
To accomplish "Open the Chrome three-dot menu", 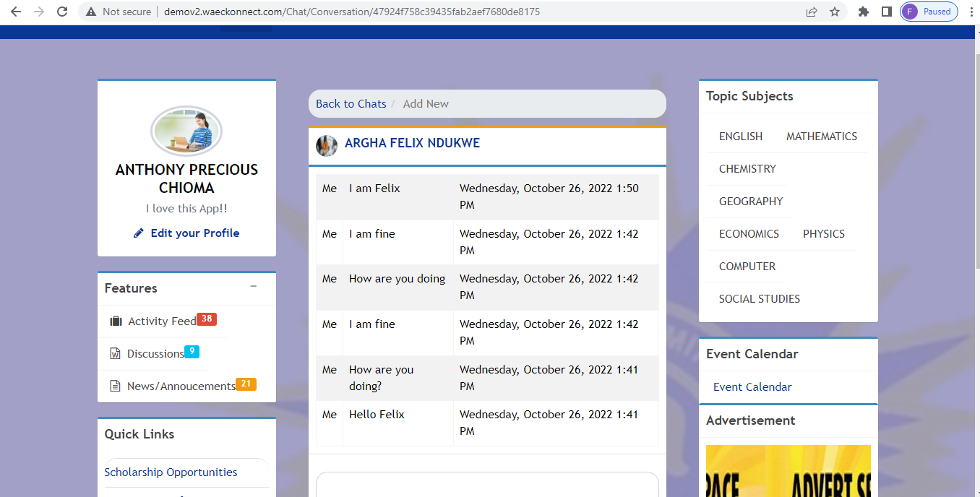I will 969,12.
